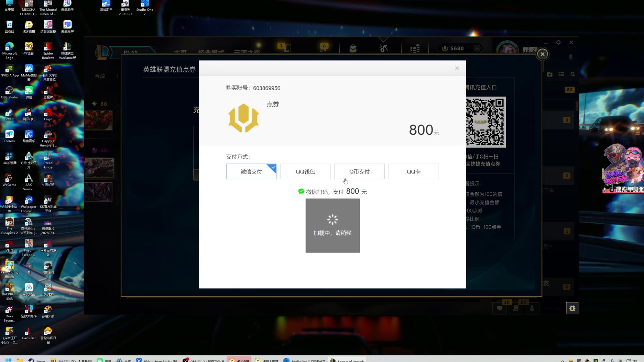This screenshot has width=644, height=362.
Task: Open 回收站 recycle bin icon
Action: point(10,27)
